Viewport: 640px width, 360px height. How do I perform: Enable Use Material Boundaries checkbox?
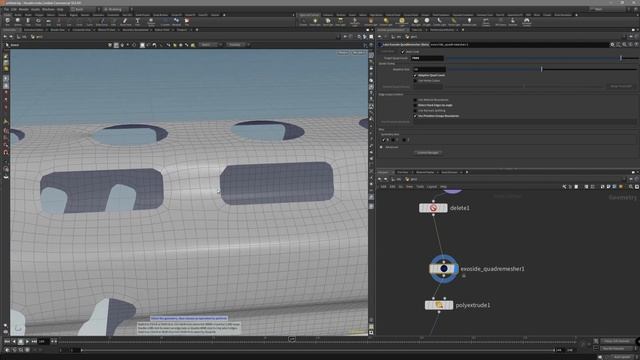pyautogui.click(x=415, y=100)
